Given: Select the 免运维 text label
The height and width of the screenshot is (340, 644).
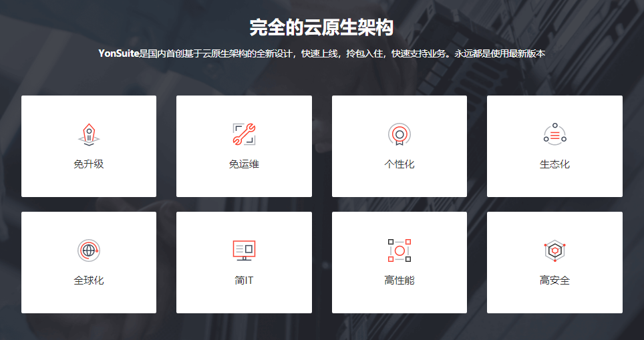Looking at the screenshot, I should pos(244,164).
